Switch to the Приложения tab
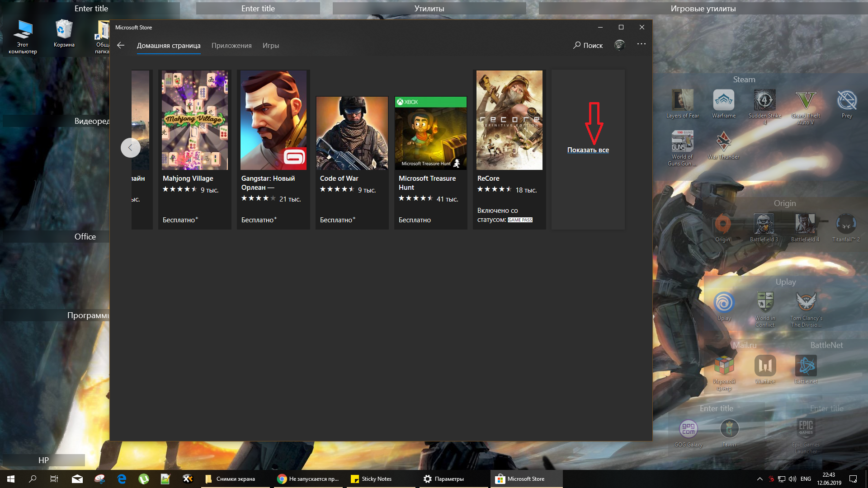The image size is (868, 488). [x=231, y=46]
